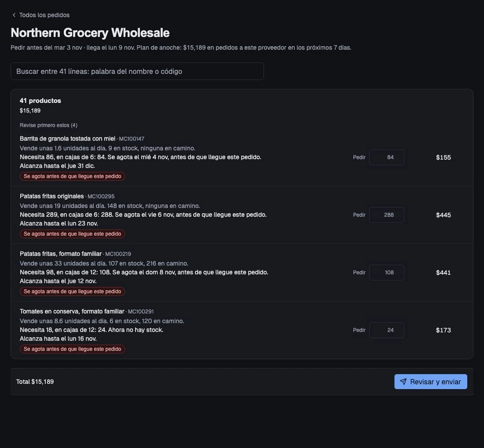Click the warning badge under Tomates en conserva
Viewport: 484px width, 448px height.
pos(72,349)
